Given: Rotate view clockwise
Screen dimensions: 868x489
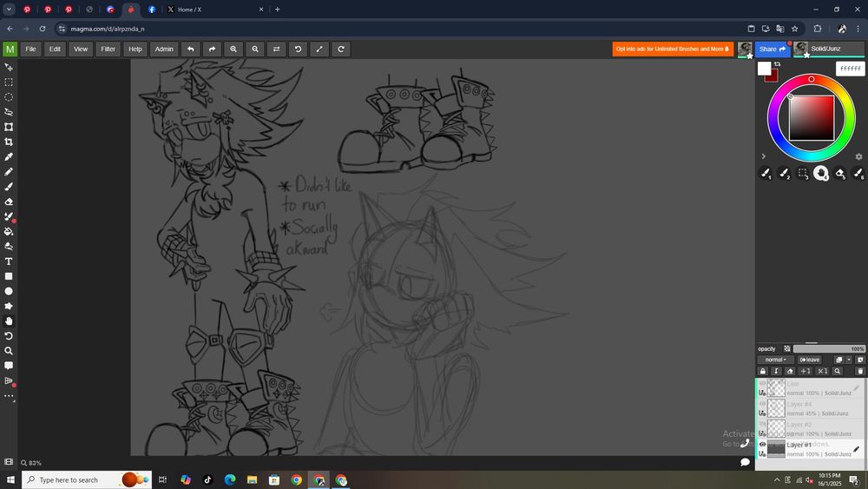Looking at the screenshot, I should tap(341, 50).
